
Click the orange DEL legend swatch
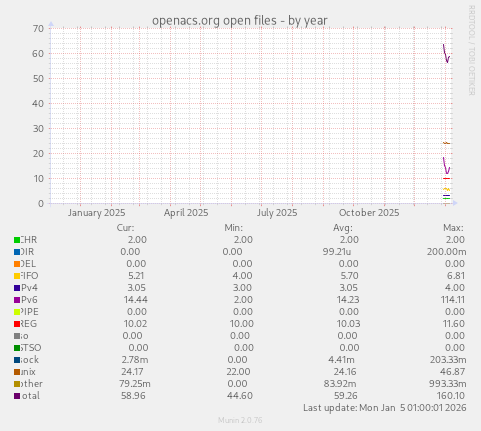tap(17, 264)
